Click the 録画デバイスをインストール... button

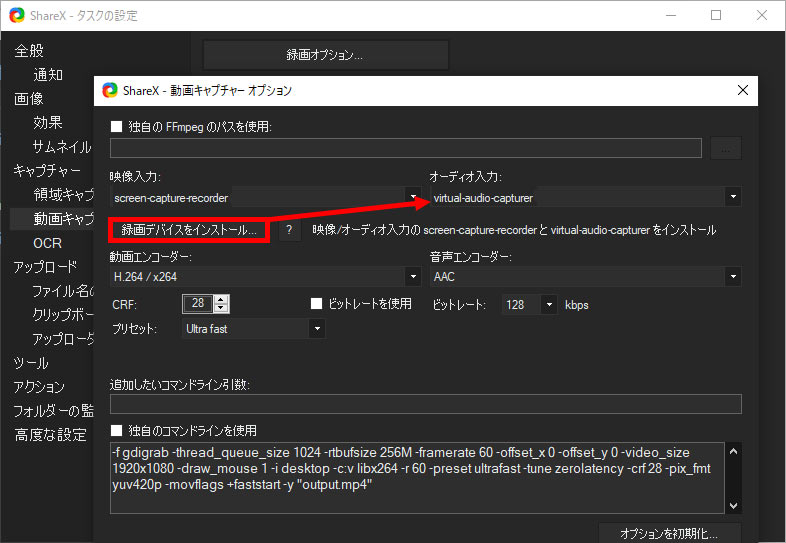point(189,230)
